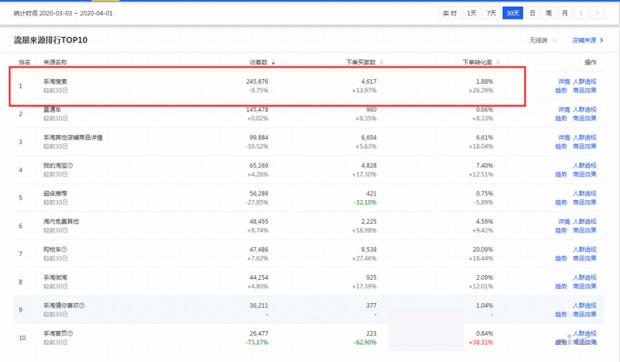The height and width of the screenshot is (362, 620).
Task: Open help icon next to 购物车
Action: (64, 250)
